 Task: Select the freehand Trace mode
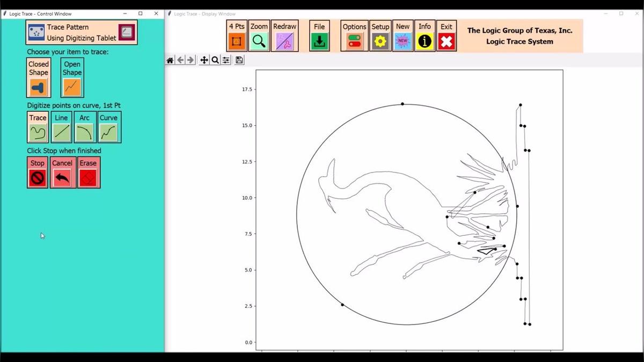[38, 127]
